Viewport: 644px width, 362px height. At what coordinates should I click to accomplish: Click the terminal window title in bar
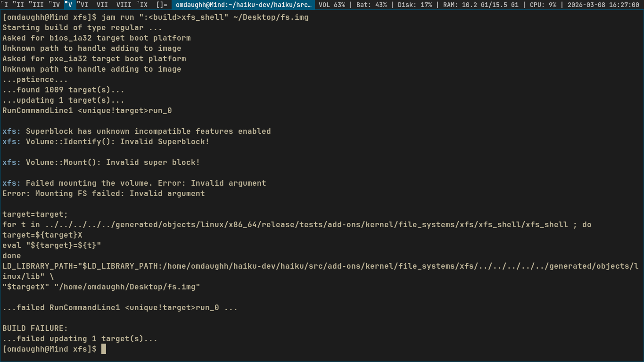tap(243, 5)
